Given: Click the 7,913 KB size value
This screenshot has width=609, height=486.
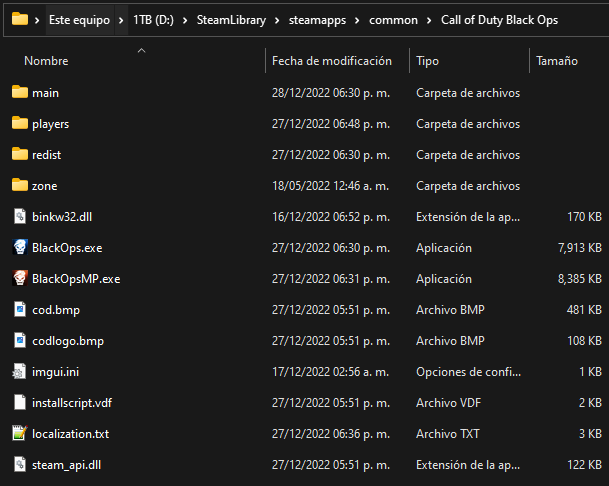Looking at the screenshot, I should click(x=579, y=248).
